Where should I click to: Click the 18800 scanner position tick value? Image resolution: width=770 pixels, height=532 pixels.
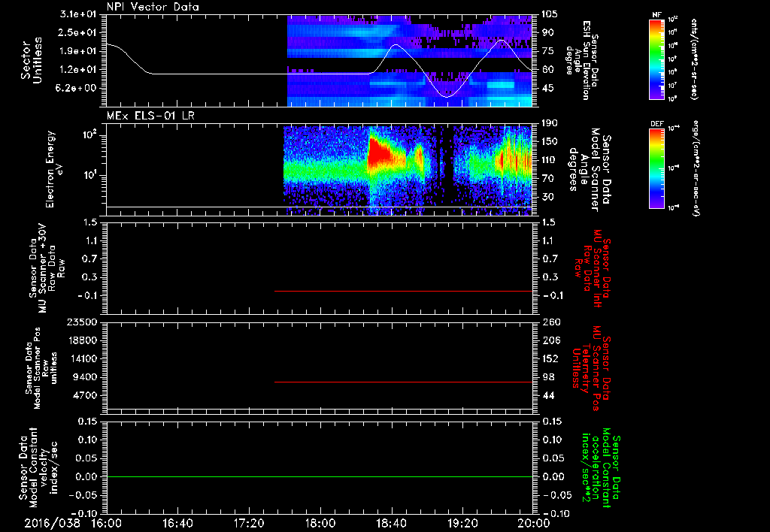click(x=81, y=340)
